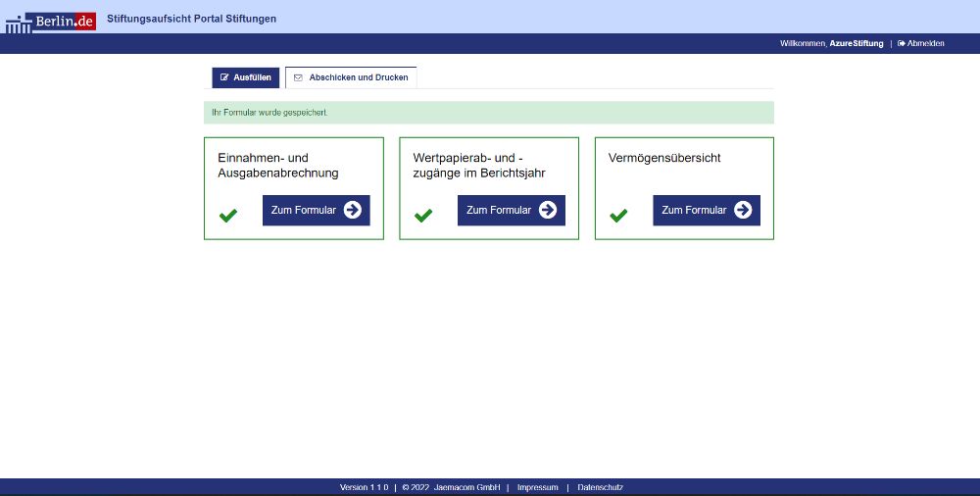The width and height of the screenshot is (980, 496).
Task: Click the green checkmark in the Wertpapierab- und -zugänge card
Action: 423,216
